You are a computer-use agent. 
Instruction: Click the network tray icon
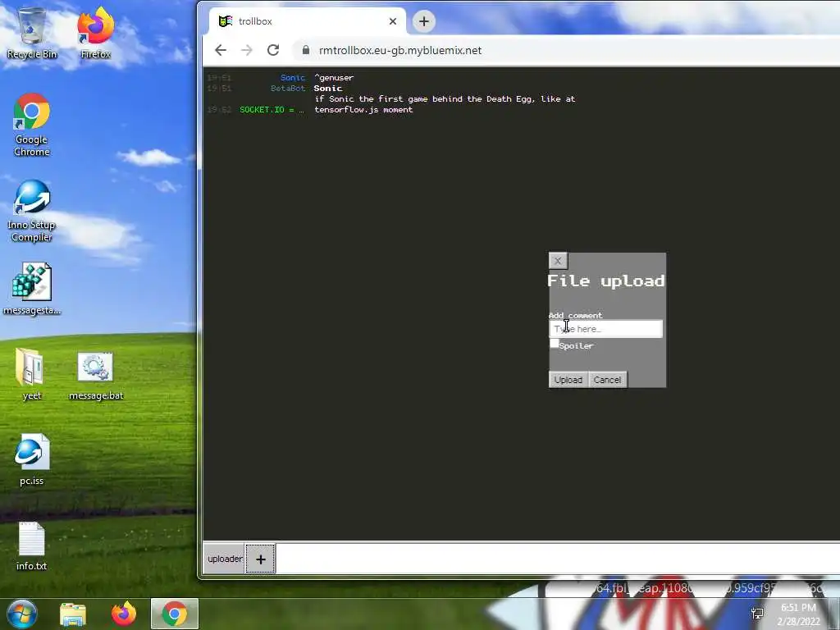coord(757,614)
